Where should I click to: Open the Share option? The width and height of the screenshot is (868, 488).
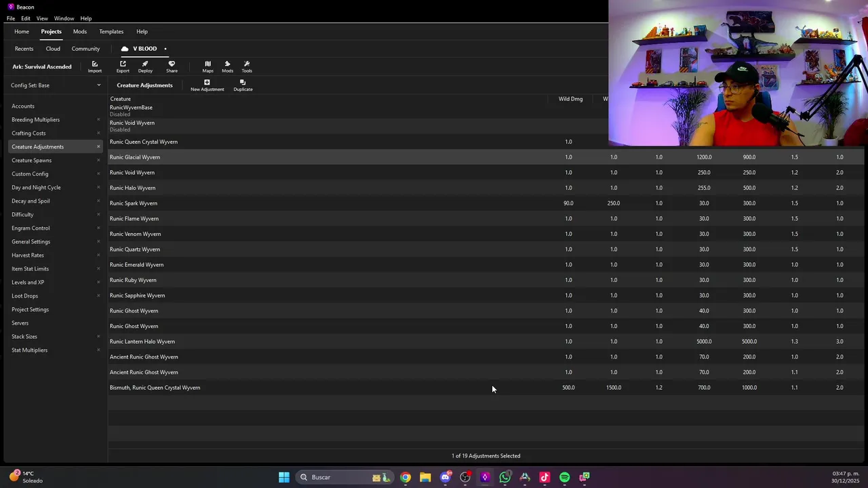pos(172,66)
